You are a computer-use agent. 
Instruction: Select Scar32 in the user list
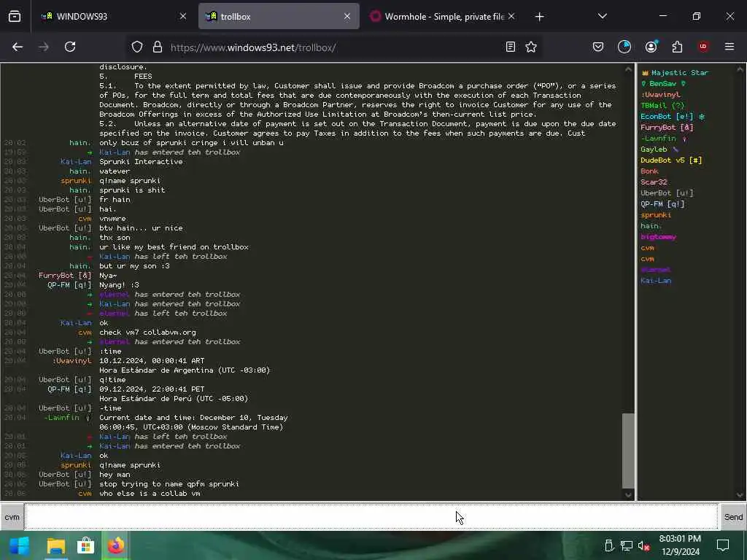[654, 182]
